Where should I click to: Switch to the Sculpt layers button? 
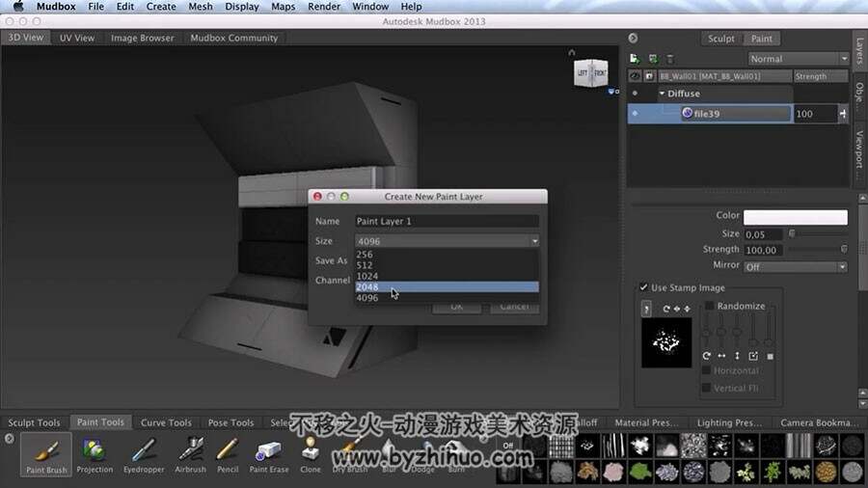click(720, 39)
